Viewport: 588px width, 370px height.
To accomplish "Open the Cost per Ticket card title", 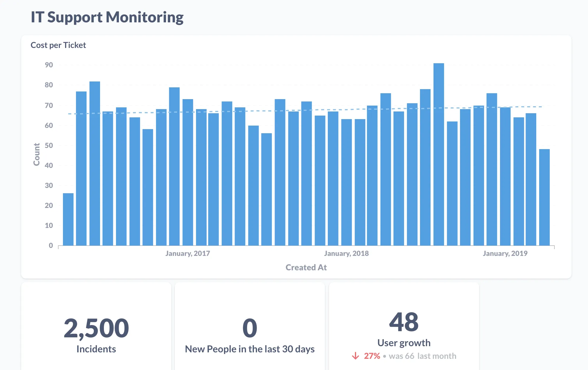I will pos(58,45).
